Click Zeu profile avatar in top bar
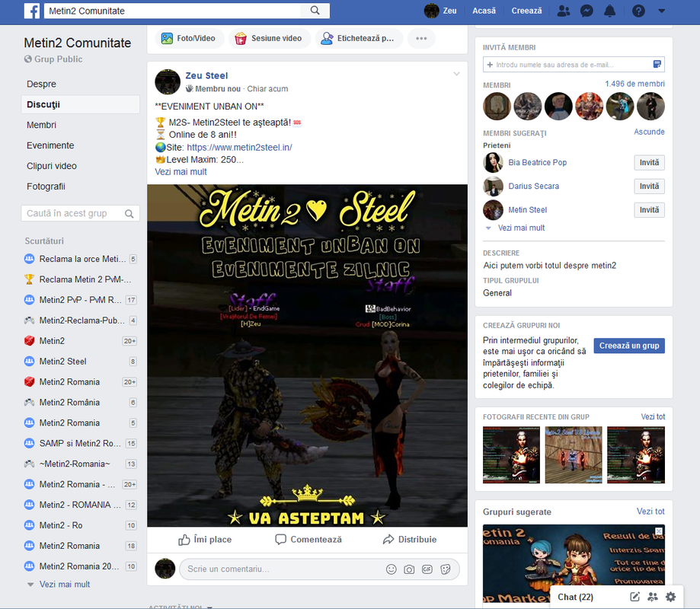 [431, 11]
